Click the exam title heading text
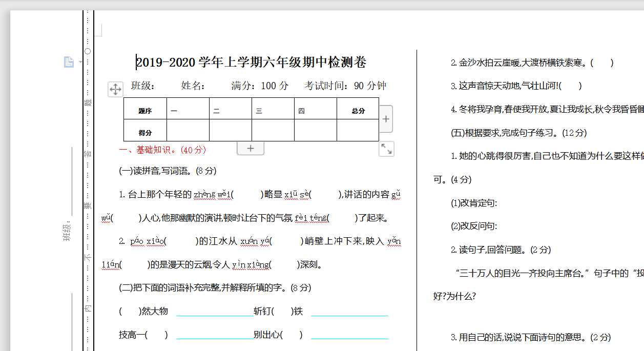Image resolution: width=644 pixels, height=351 pixels. [x=251, y=63]
